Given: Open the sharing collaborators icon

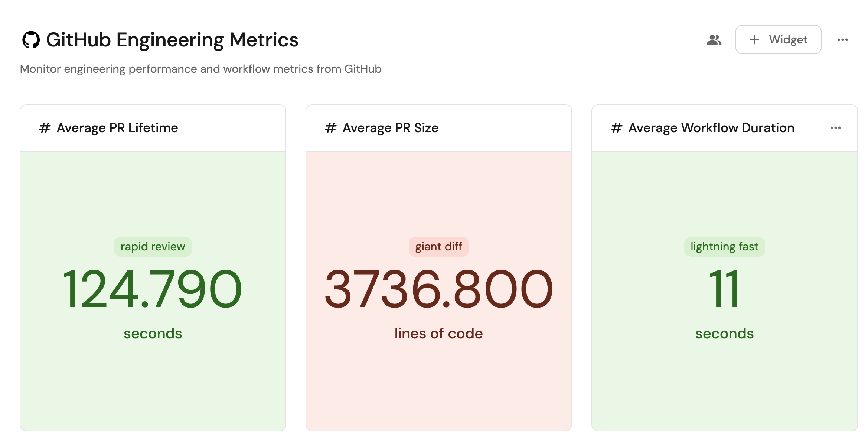Looking at the screenshot, I should 714,40.
